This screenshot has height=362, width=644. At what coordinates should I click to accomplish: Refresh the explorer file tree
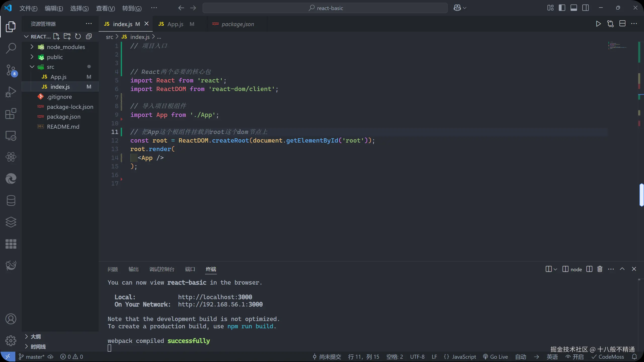point(78,37)
